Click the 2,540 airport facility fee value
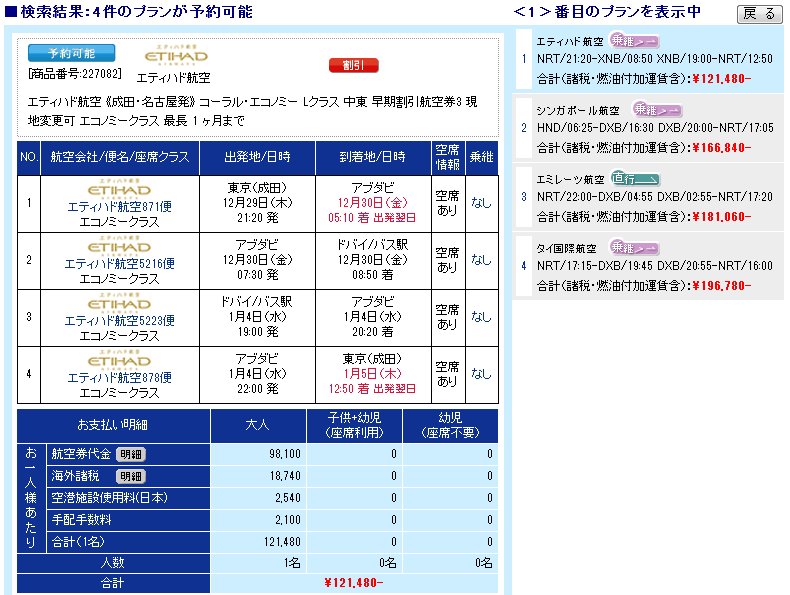 pos(288,498)
